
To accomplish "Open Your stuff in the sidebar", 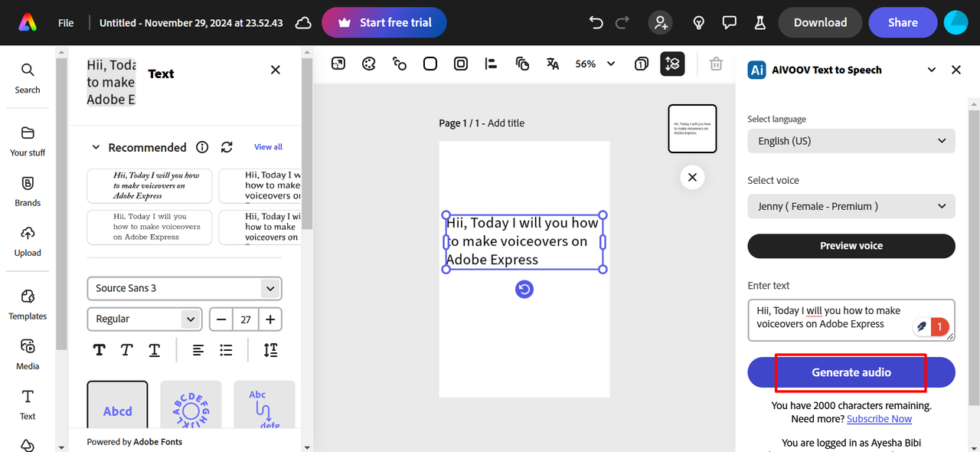I will tap(28, 142).
